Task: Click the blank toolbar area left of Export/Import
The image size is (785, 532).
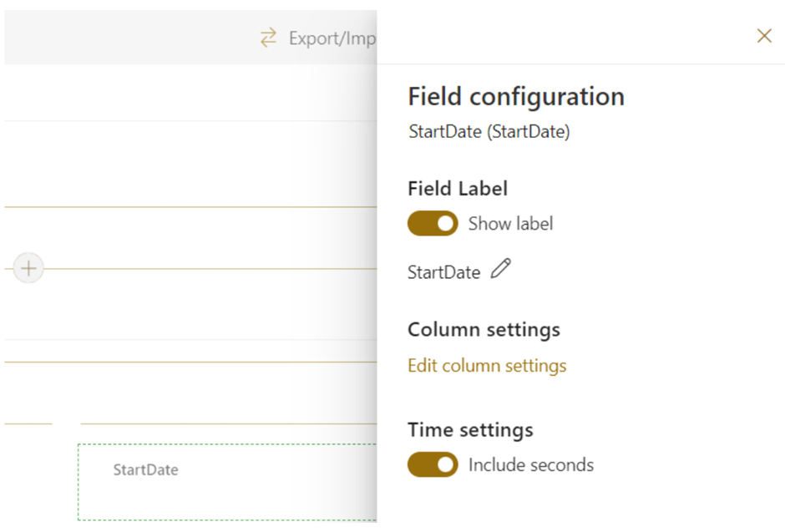Action: pyautogui.click(x=125, y=38)
